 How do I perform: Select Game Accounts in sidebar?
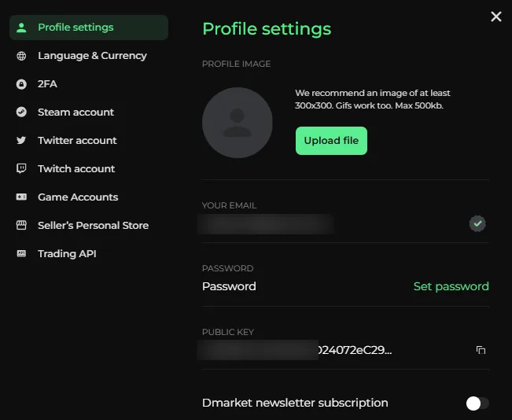point(89,197)
